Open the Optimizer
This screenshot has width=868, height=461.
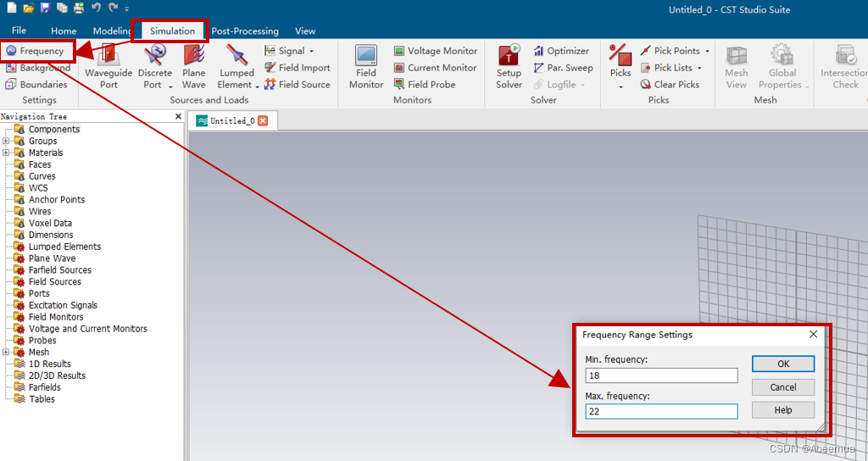click(x=561, y=51)
